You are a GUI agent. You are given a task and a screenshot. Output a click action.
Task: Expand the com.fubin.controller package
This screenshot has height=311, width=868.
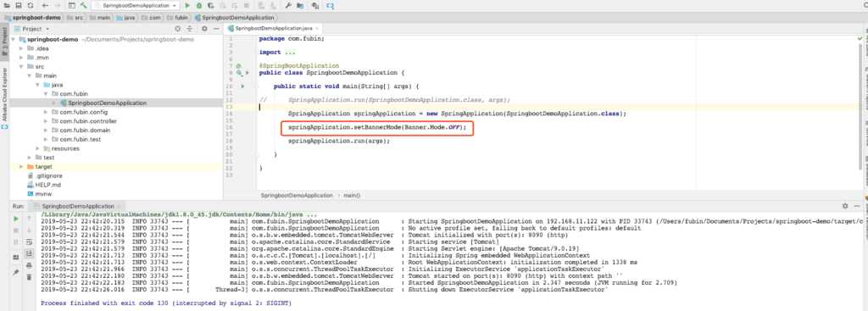[x=47, y=120]
